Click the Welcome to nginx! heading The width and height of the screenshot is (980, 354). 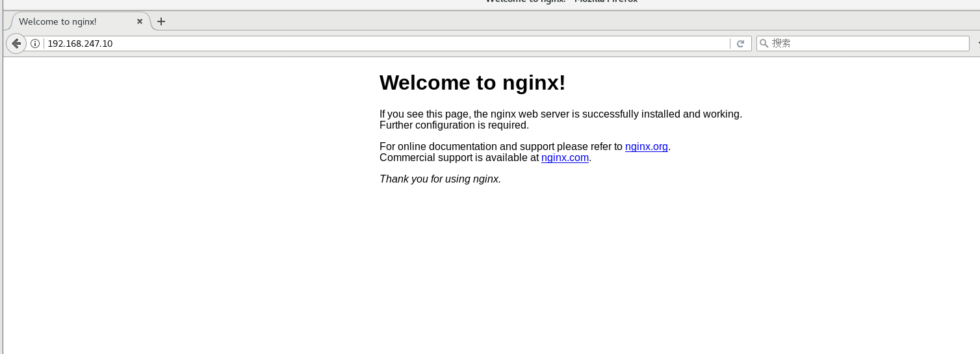pyautogui.click(x=472, y=82)
